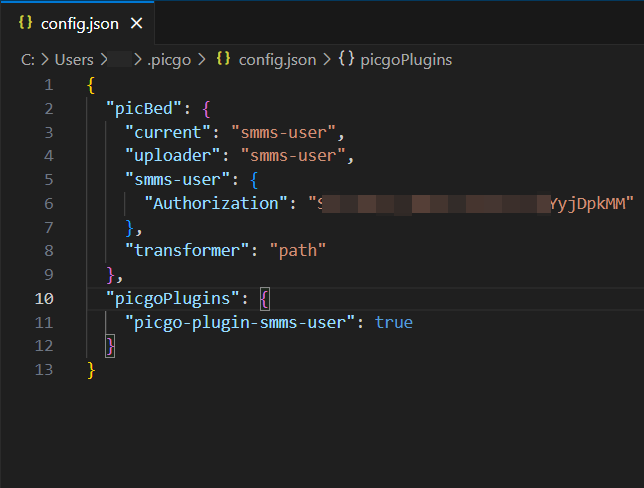Click the highlighted opening brace on line 10
644x488 pixels.
[x=264, y=299]
